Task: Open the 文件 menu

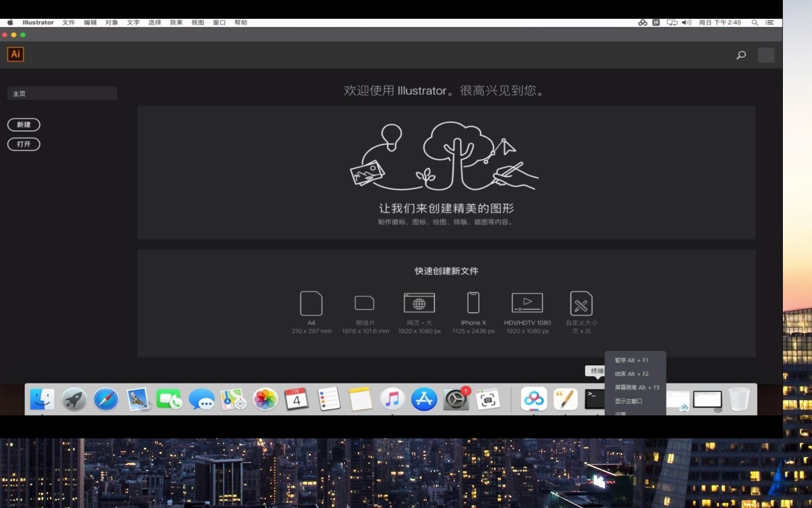Action: [69, 23]
